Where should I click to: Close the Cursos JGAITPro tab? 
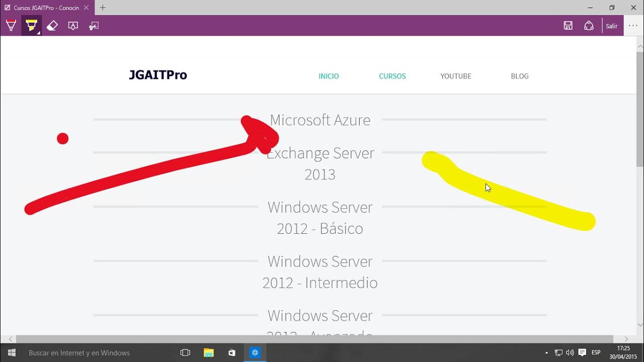87,8
